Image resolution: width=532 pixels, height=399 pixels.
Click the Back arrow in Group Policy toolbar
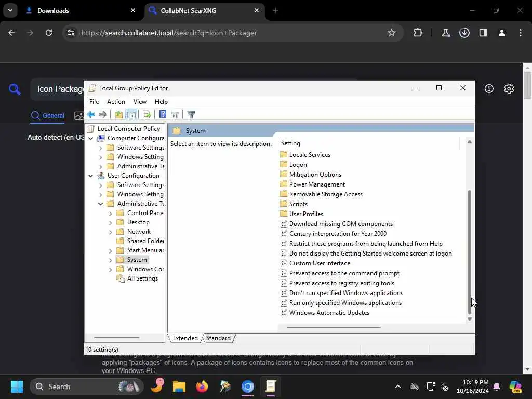(91, 115)
